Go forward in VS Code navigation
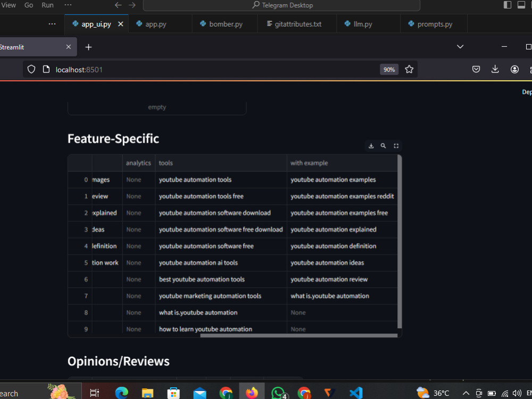Screen dimensions: 532x399 pos(132,5)
